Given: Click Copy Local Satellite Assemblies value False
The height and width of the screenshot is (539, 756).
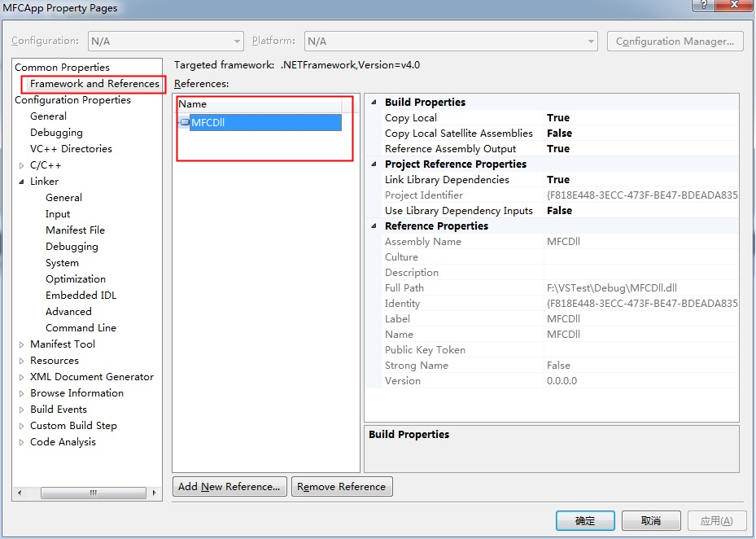Looking at the screenshot, I should pos(559,134).
